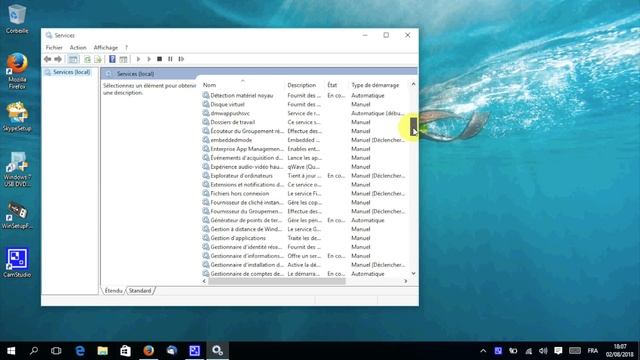The height and width of the screenshot is (360, 640).
Task: Open the action center notification icon
Action: pos(558,351)
